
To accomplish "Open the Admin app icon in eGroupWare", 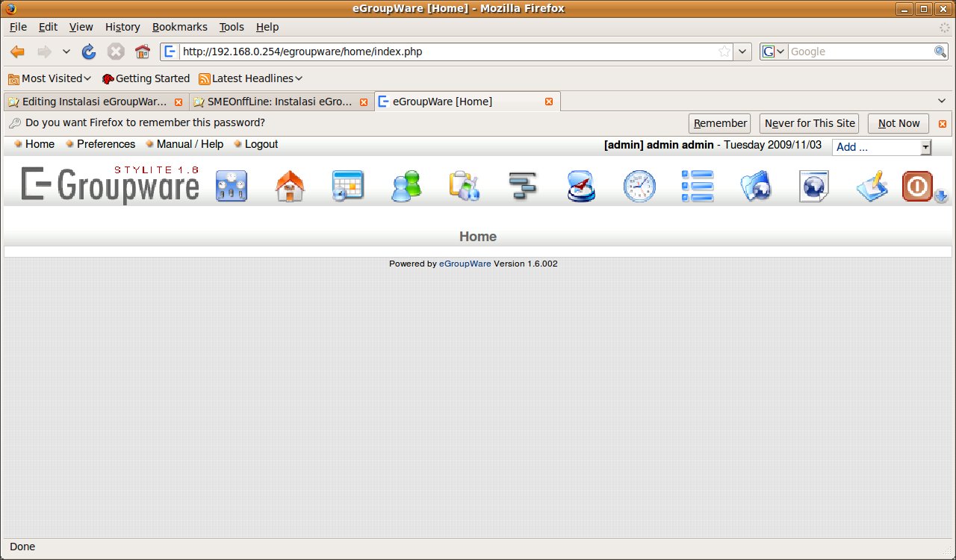I will point(232,186).
